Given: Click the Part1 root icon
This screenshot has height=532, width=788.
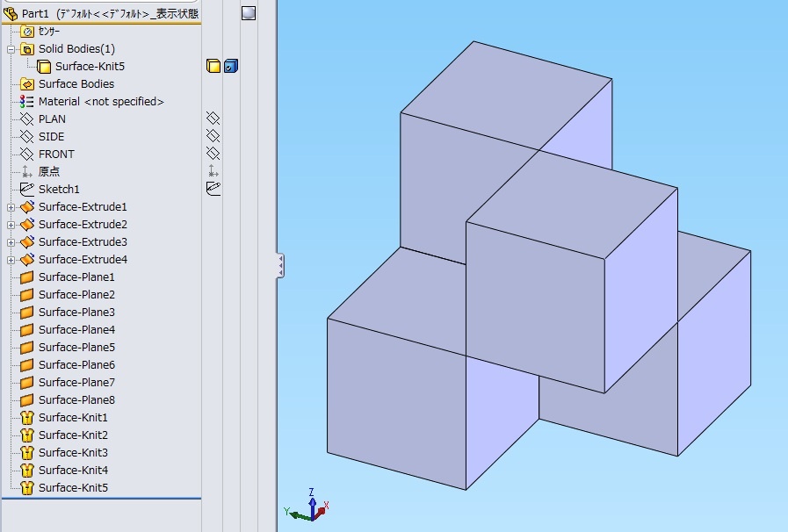Looking at the screenshot, I should point(11,13).
